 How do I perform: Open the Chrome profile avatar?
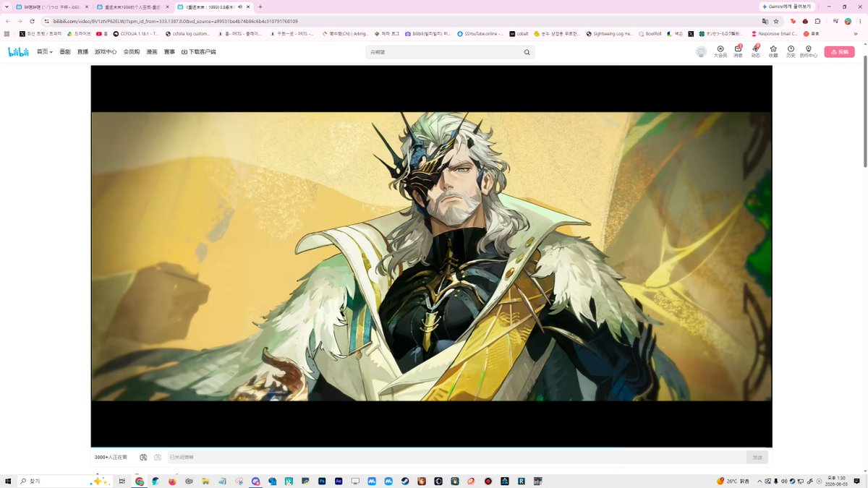coord(848,21)
